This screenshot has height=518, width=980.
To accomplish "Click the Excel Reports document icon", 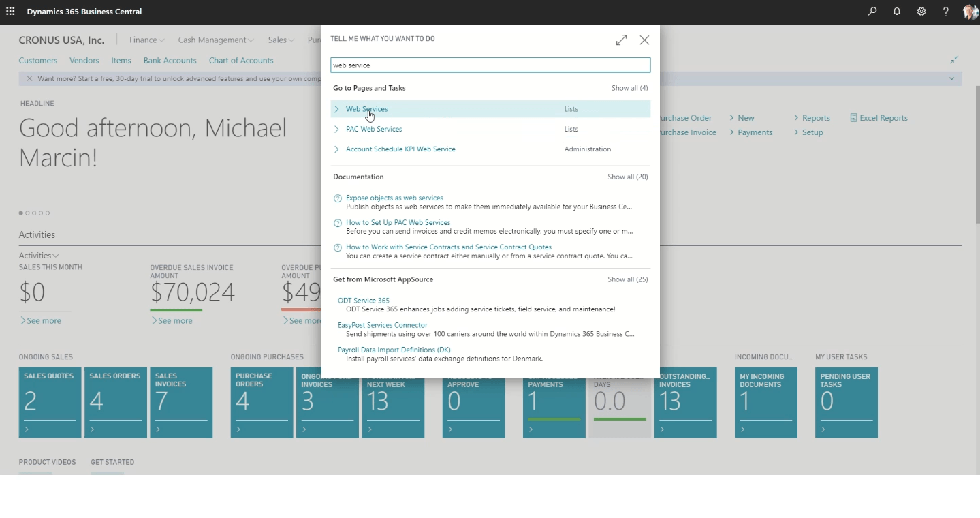I will tap(854, 118).
